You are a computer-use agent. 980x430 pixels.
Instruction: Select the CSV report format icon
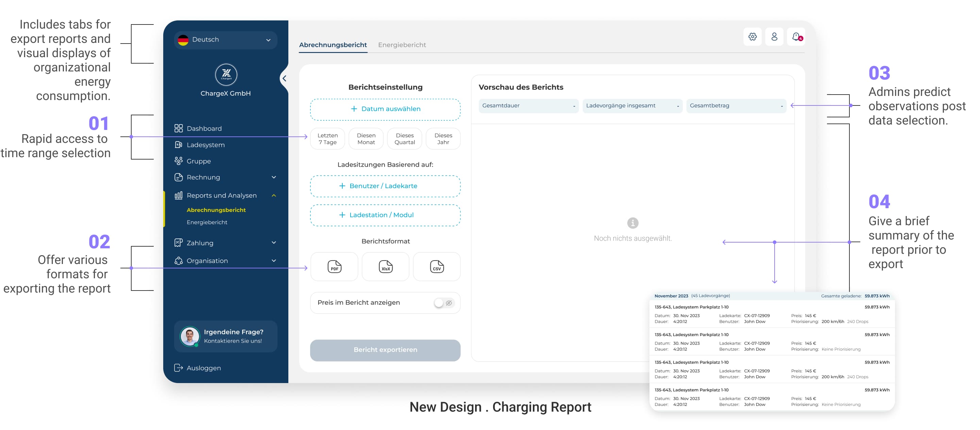436,266
